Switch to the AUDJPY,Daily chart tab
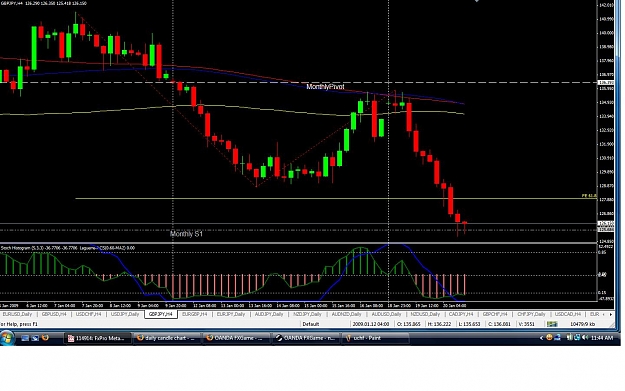The image size is (625, 391). pos(269,314)
